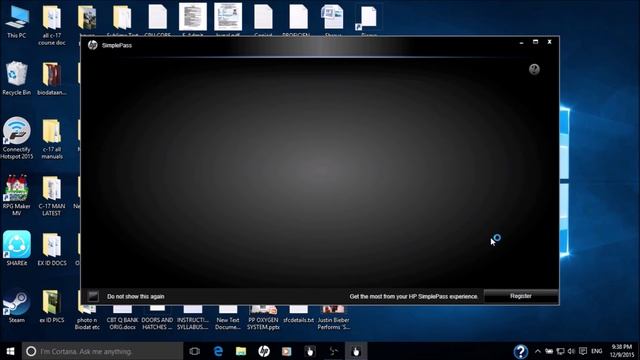Tick the 'Do not show this again' checkbox
Viewport: 640px width, 360px height.
(93, 296)
